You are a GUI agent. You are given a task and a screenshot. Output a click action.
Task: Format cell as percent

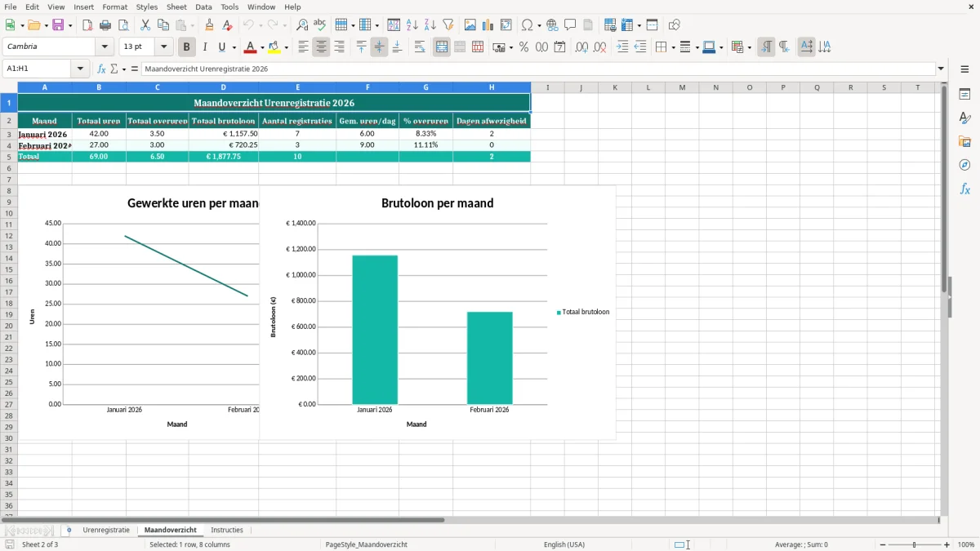coord(523,47)
